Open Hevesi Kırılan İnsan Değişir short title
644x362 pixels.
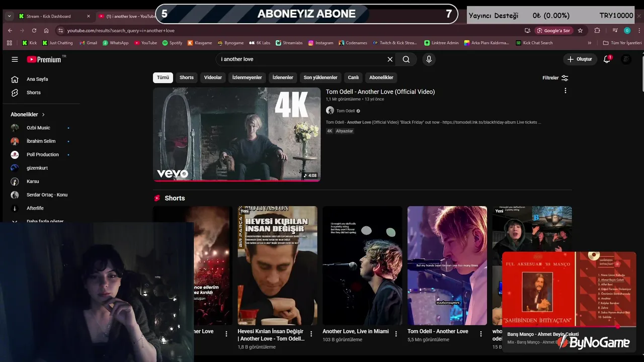tap(271, 335)
